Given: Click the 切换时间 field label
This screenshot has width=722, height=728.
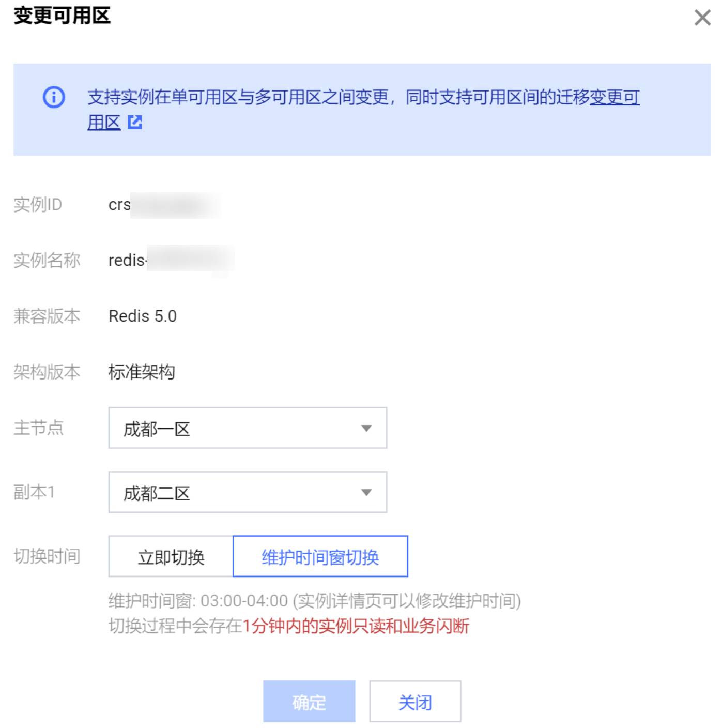Looking at the screenshot, I should [x=47, y=556].
